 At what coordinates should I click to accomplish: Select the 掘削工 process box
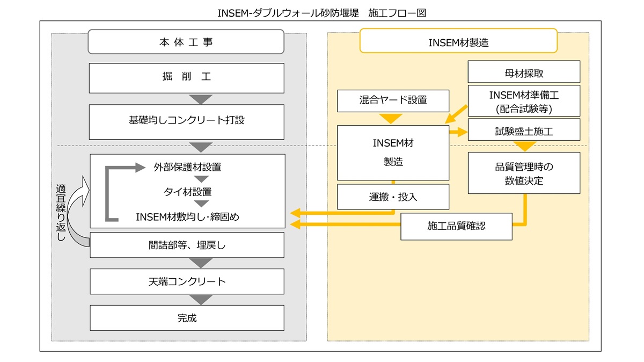tap(186, 77)
